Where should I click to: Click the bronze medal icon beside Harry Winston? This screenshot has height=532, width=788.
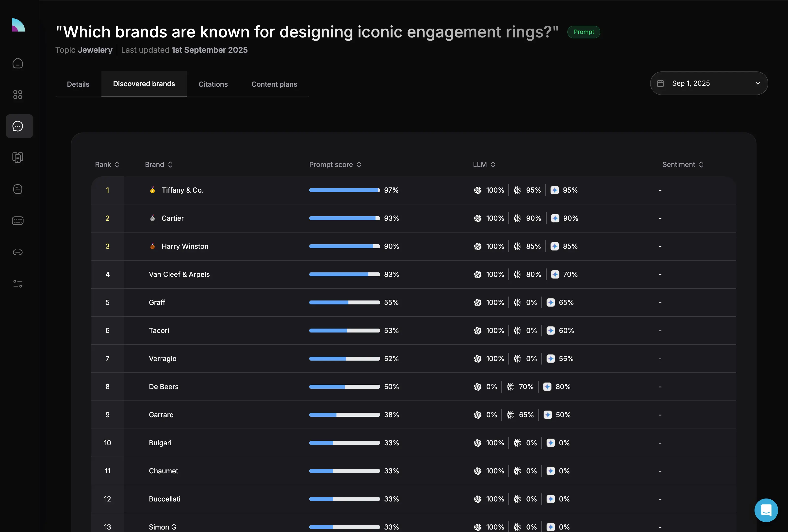click(153, 246)
